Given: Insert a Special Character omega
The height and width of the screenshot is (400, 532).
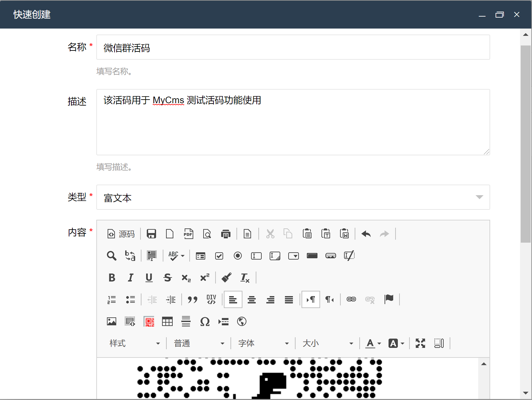Looking at the screenshot, I should (205, 322).
